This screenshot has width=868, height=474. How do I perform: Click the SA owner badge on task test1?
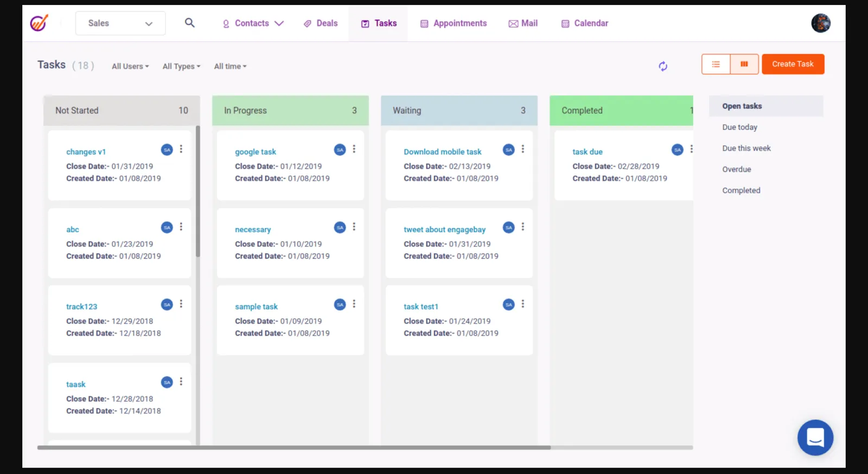(x=509, y=305)
